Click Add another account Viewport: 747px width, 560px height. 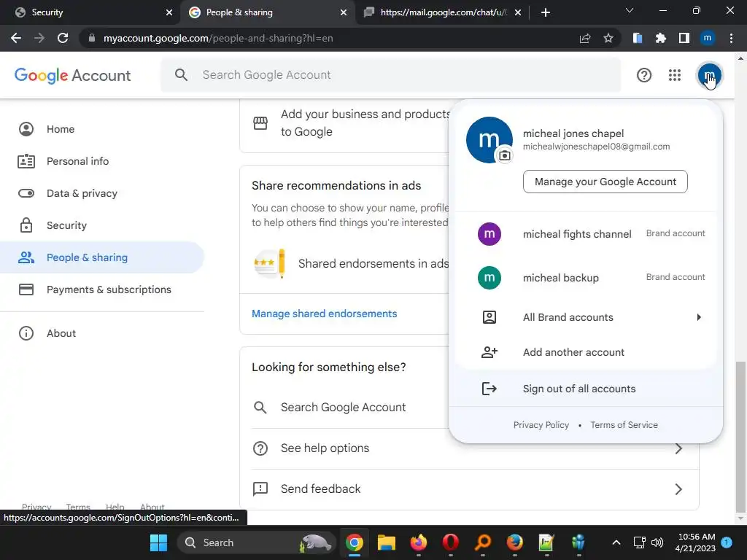(586, 352)
